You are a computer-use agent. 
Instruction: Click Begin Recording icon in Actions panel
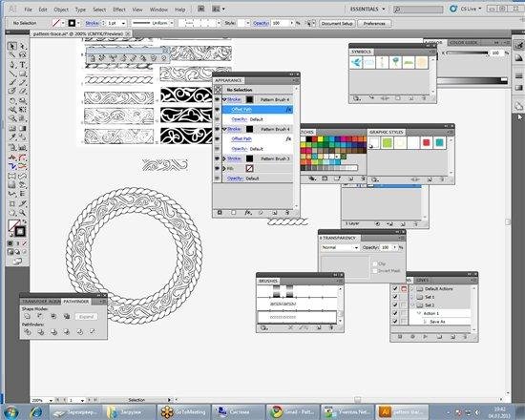412,337
